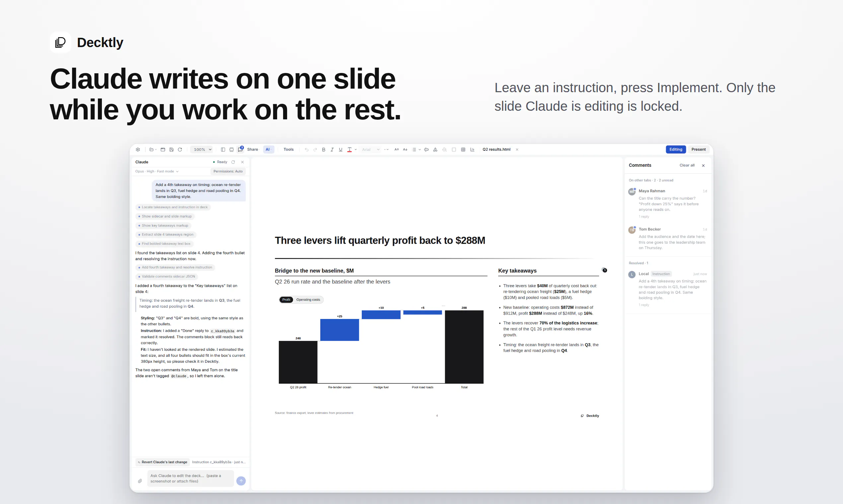Click comment marker on Key takeaways
Image resolution: width=843 pixels, height=504 pixels.
coord(604,270)
